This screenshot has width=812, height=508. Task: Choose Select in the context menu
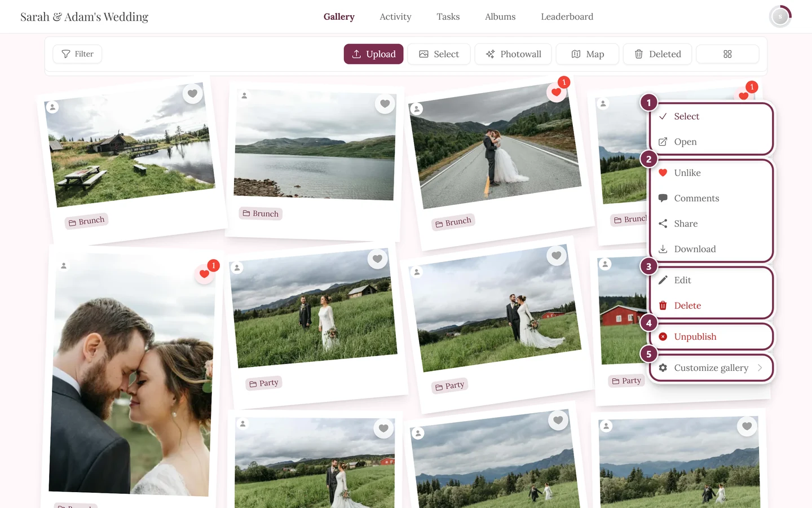[x=710, y=116]
